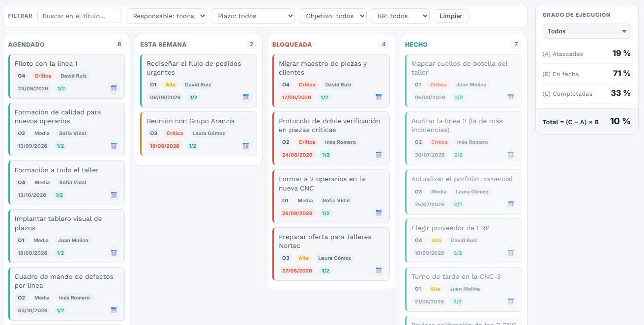This screenshot has height=325, width=644.
Task: Click 'Sofía Vidal' tag on 'Formar a 2 operarios'
Action: (x=336, y=200)
